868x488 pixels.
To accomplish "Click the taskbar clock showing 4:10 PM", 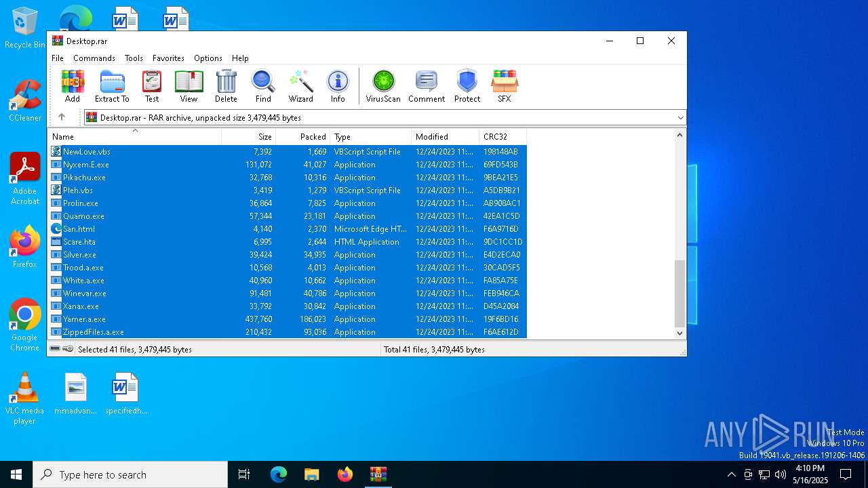I will pos(810,474).
